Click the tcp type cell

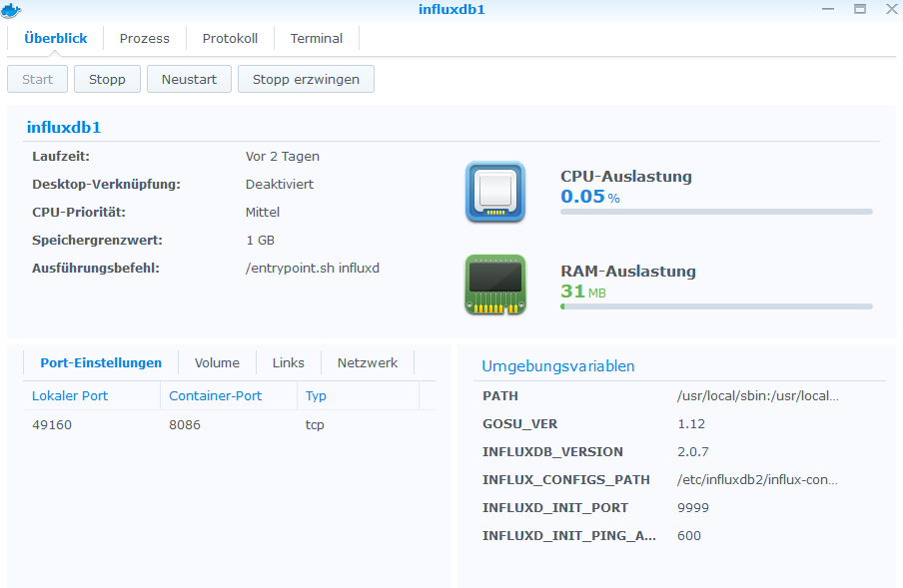tap(315, 424)
